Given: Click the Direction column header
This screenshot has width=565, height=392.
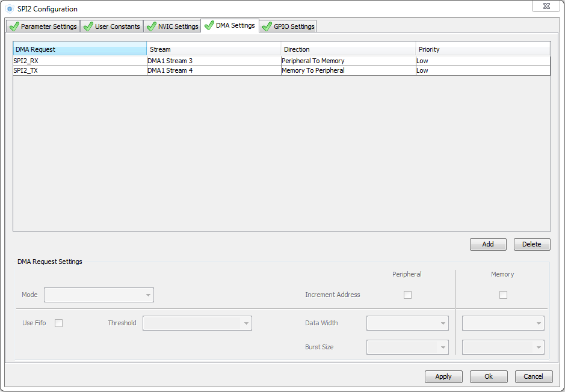Looking at the screenshot, I should tap(348, 49).
